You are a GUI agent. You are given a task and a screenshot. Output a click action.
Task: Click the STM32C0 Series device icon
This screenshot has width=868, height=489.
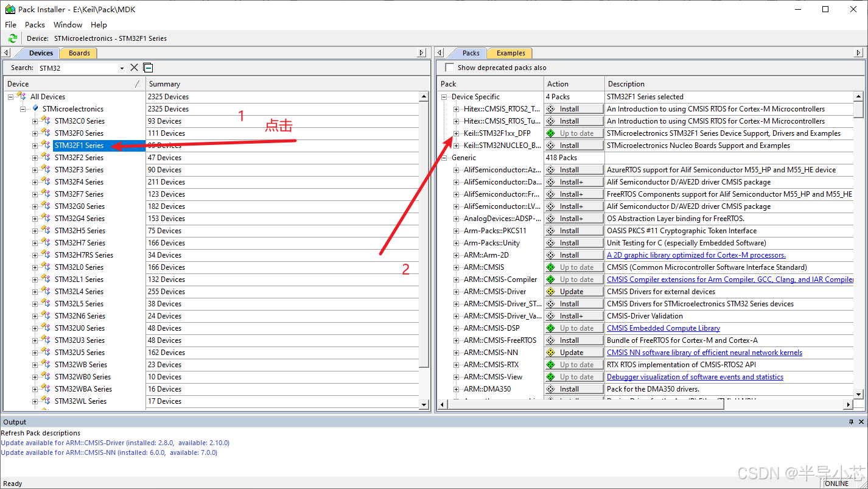tap(46, 121)
